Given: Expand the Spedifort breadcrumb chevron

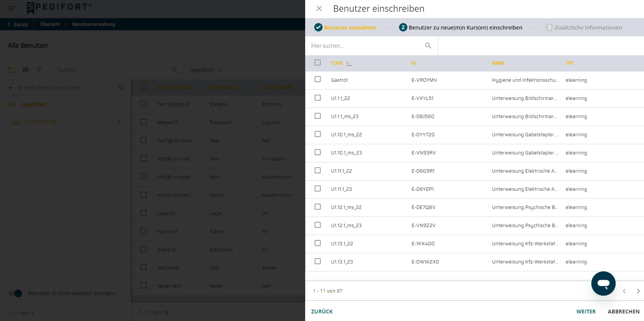Looking at the screenshot, I should pos(220,70).
